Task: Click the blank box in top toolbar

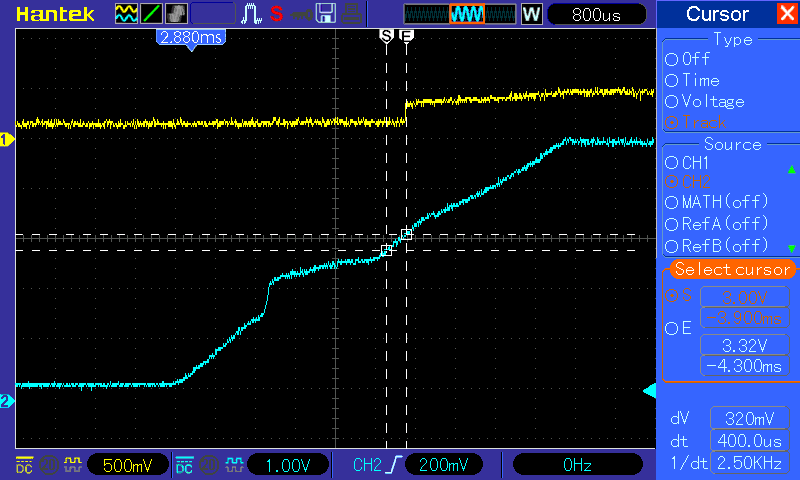Action: point(213,14)
